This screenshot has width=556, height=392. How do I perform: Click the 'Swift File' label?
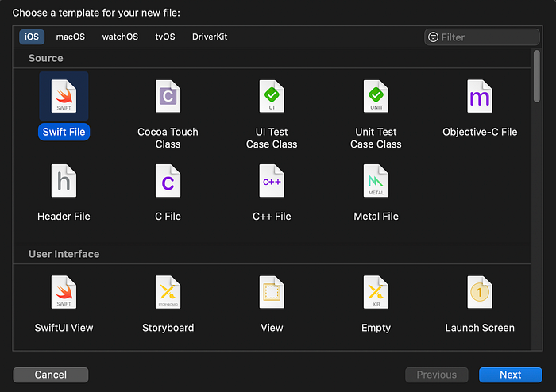pos(64,132)
